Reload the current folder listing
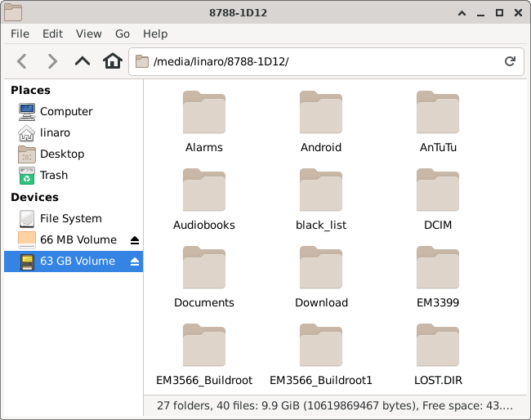This screenshot has width=531, height=420. click(x=510, y=61)
